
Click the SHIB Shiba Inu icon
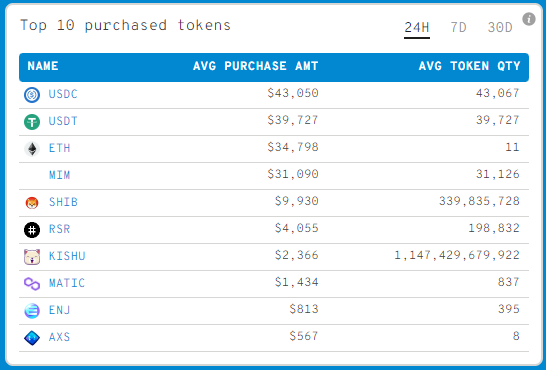[32, 203]
